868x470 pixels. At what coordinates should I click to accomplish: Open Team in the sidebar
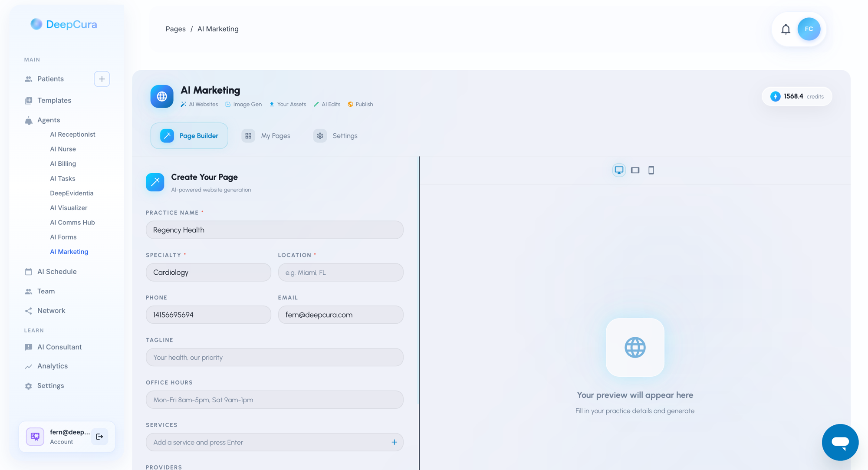pyautogui.click(x=46, y=291)
